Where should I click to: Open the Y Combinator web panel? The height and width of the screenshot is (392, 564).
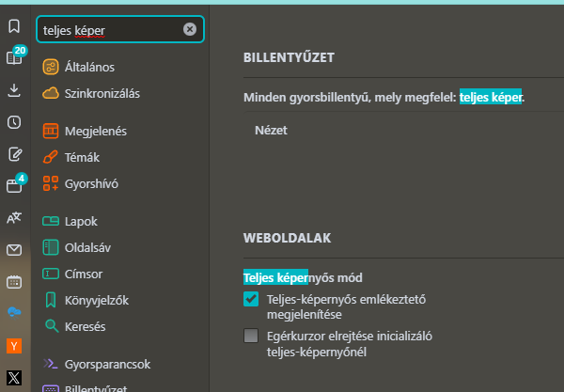[x=14, y=345]
